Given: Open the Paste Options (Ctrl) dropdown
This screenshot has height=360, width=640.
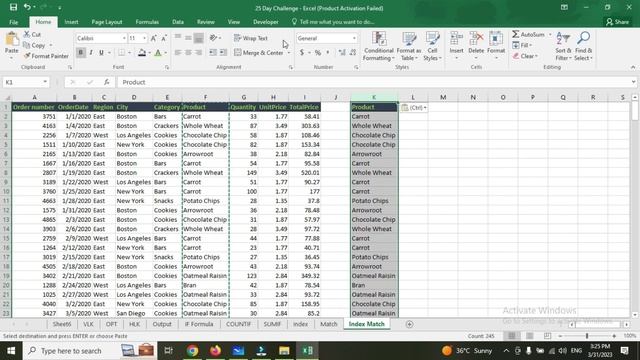Looking at the screenshot, I should [x=414, y=108].
